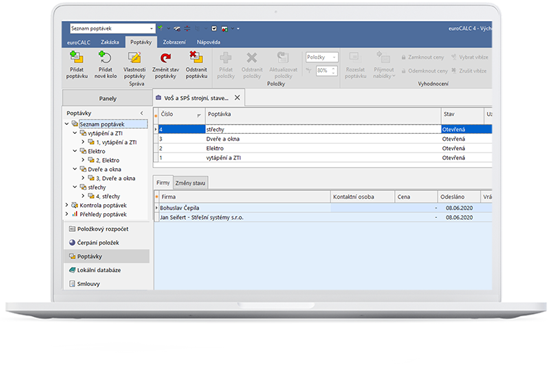Switch to the Zakázka ribbon tab
Image resolution: width=550 pixels, height=382 pixels.
coord(110,42)
